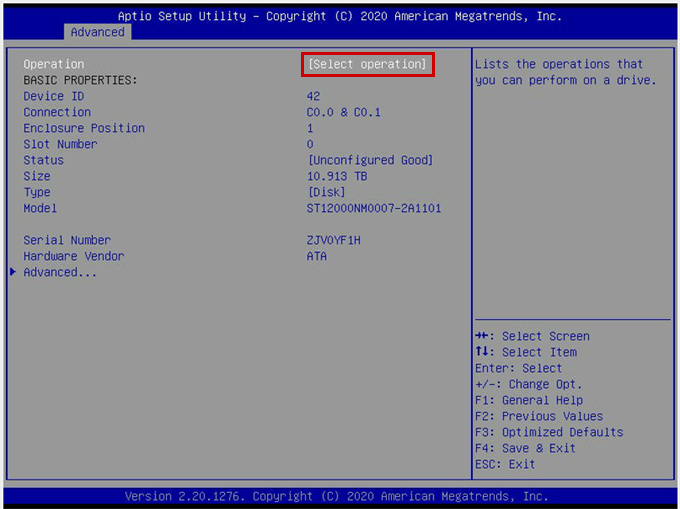Viewport: 680px width, 509px height.
Task: Click the F3: Optimized Defaults hint
Action: pos(549,432)
